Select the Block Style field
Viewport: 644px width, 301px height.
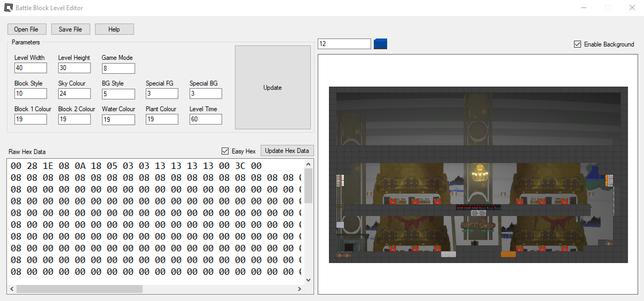pos(31,94)
